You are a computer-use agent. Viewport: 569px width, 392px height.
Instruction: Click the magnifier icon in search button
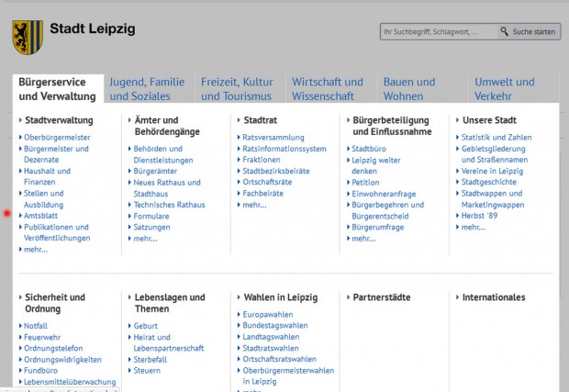click(504, 31)
